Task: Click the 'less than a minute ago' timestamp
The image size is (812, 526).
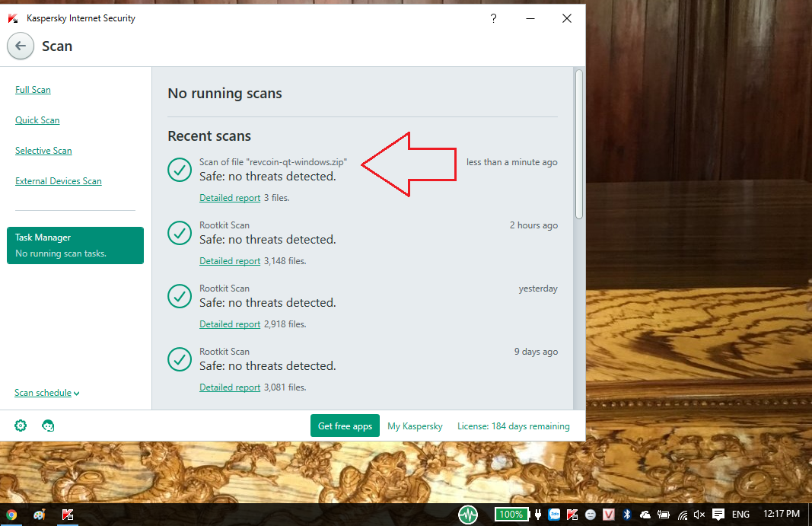Action: [x=511, y=162]
